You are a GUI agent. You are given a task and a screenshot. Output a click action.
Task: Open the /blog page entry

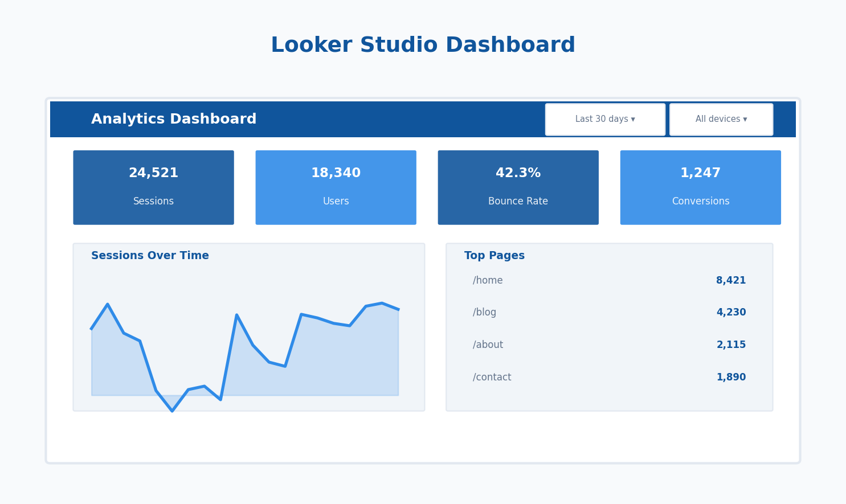[x=484, y=312]
